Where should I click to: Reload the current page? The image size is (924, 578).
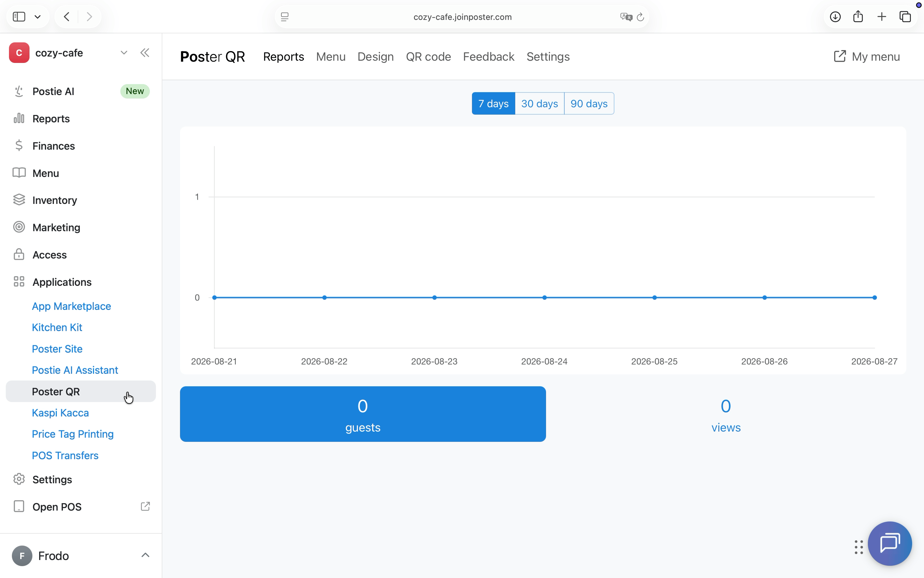(x=641, y=17)
